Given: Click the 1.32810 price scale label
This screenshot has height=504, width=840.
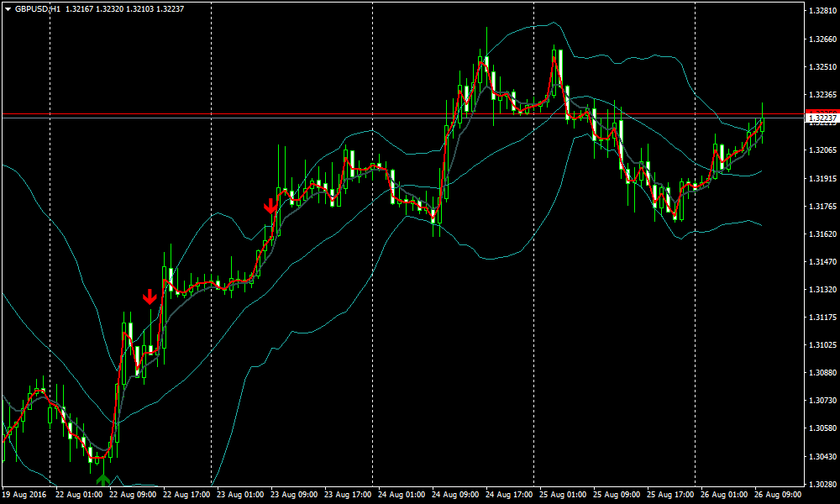Looking at the screenshot, I should pyautogui.click(x=821, y=12).
